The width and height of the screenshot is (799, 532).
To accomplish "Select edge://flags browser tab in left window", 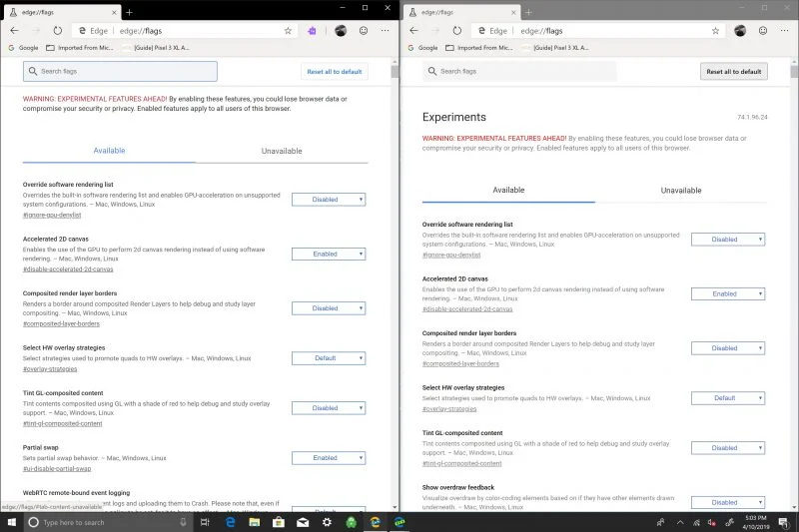I will [x=62, y=12].
